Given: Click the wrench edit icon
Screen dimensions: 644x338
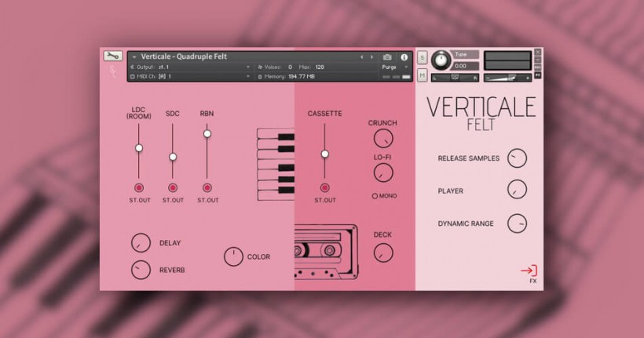Looking at the screenshot, I should click(x=112, y=56).
